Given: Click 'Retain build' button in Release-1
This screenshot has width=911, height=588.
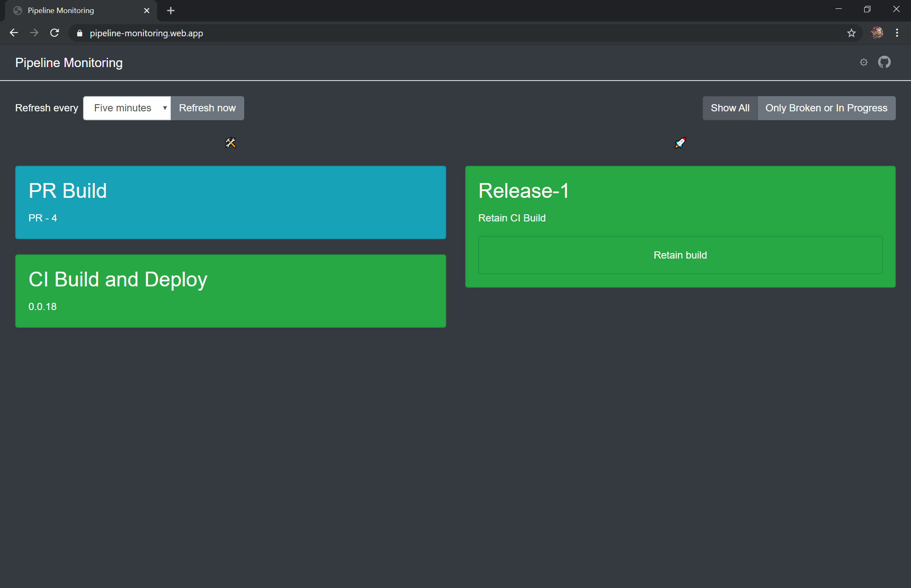Looking at the screenshot, I should click(x=680, y=254).
